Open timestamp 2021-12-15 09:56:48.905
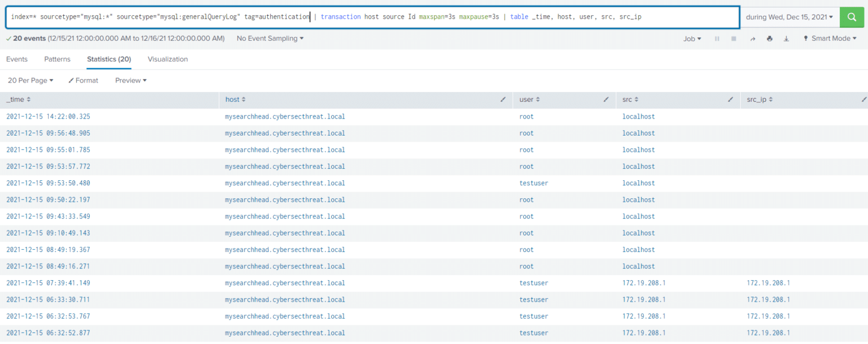 pos(48,133)
